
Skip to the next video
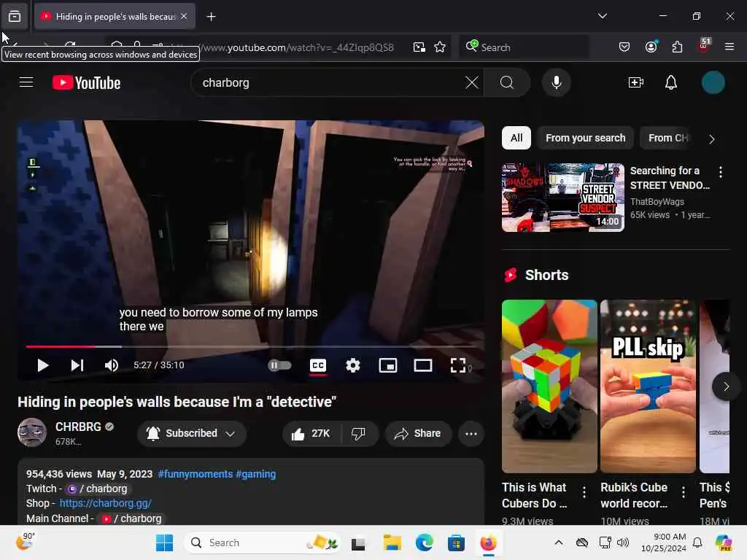pos(77,365)
